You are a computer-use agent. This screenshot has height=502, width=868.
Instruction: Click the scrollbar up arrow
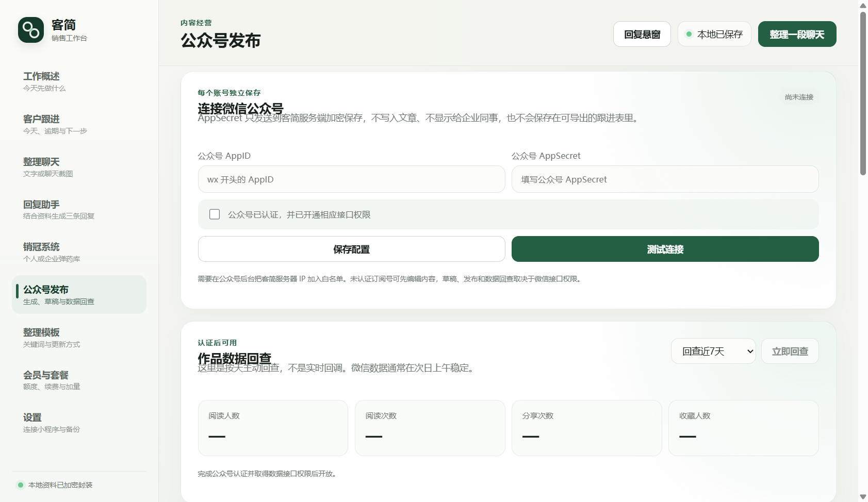coord(863,6)
